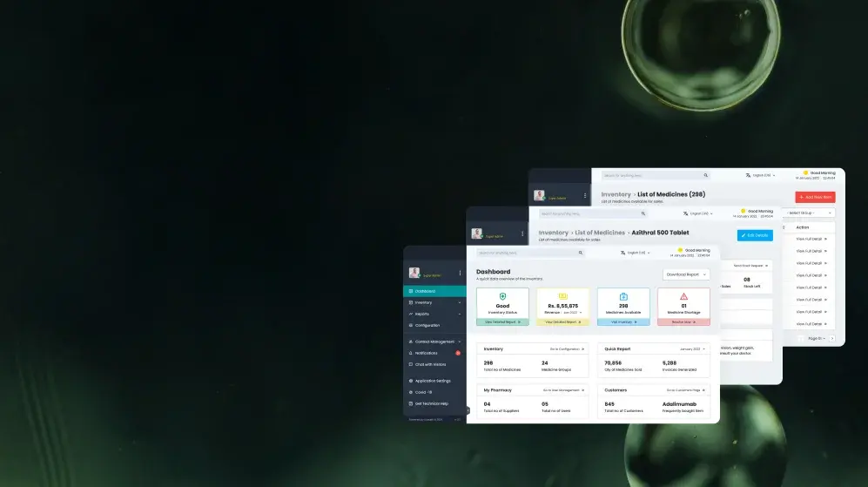Open the three-dot menu beside Super Admin
Screen dimensions: 868x487
click(461, 274)
